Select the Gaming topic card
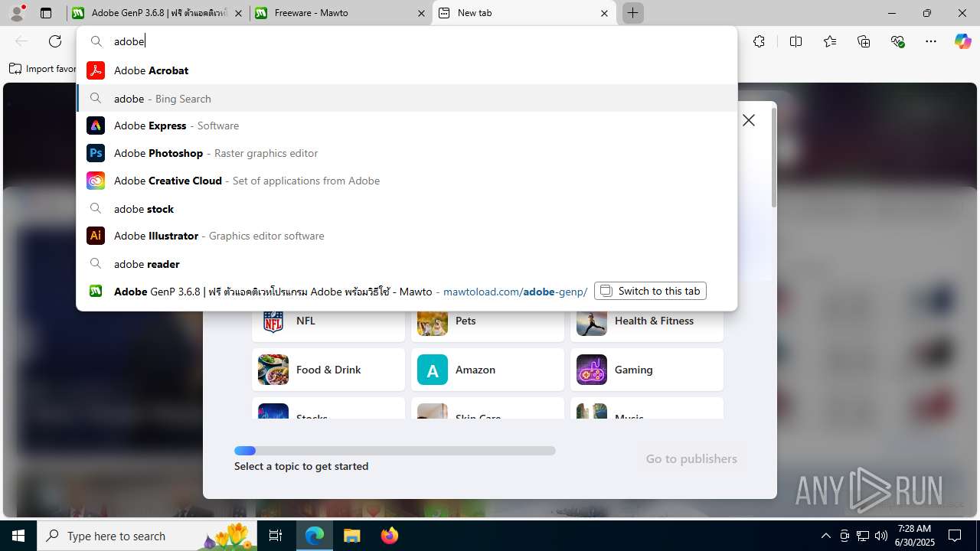This screenshot has width=980, height=551. click(x=647, y=370)
